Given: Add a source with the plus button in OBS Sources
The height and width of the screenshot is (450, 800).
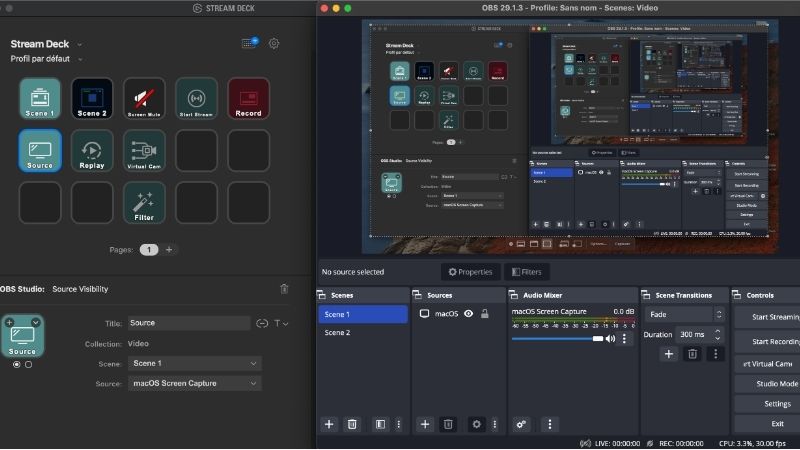Looking at the screenshot, I should [x=424, y=424].
